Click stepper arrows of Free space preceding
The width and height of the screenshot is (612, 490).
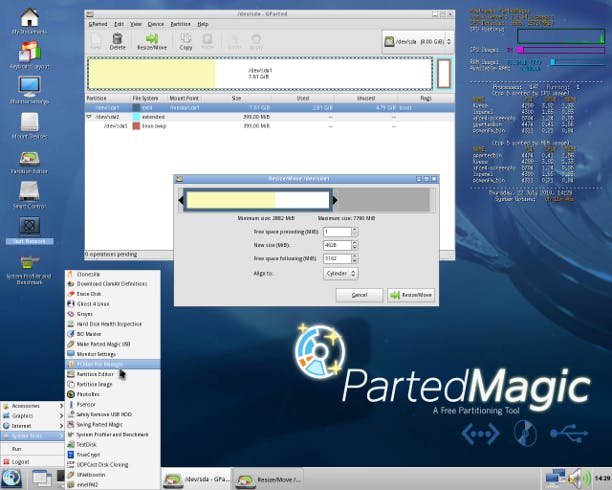(x=354, y=232)
